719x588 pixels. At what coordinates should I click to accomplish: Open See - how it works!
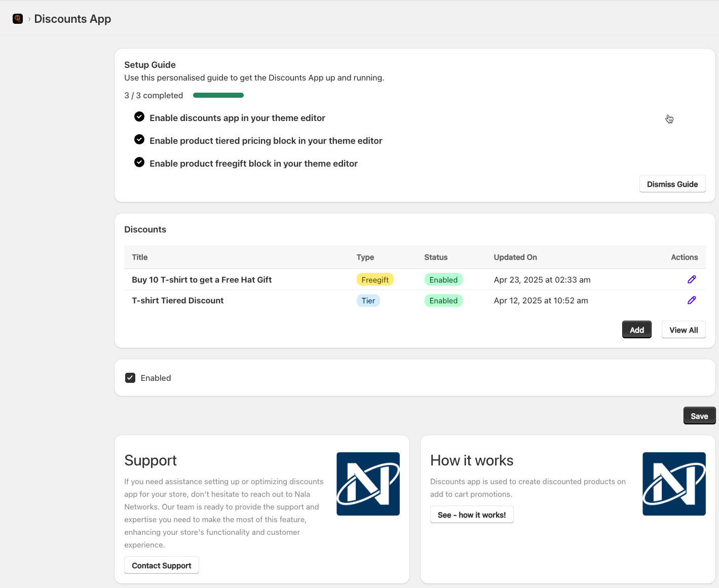pyautogui.click(x=472, y=515)
